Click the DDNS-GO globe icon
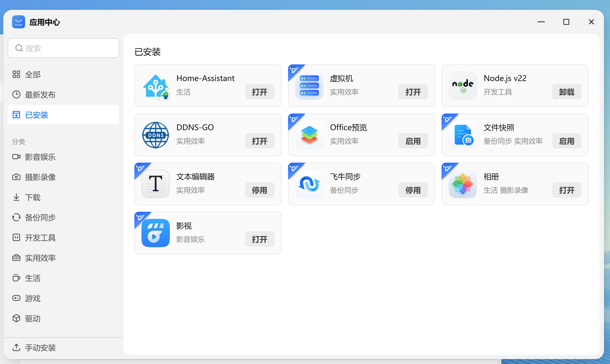Viewport: 610px width, 364px height. (156, 135)
